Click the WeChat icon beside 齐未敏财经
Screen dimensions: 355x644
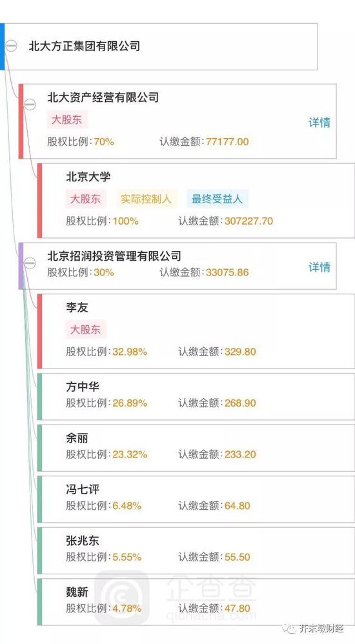tap(291, 629)
